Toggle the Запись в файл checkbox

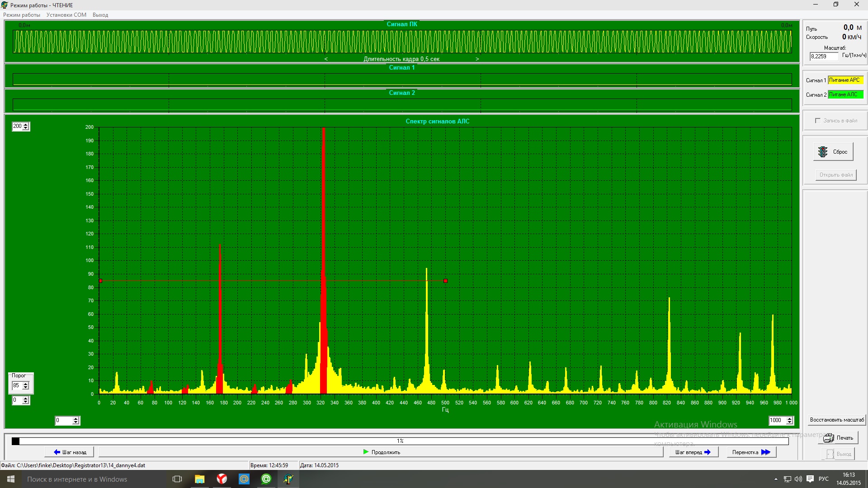[817, 121]
